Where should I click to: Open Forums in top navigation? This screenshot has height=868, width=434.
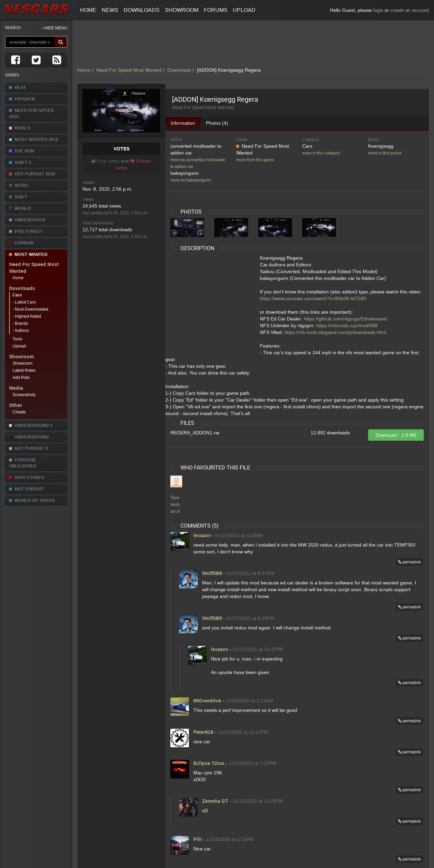click(x=216, y=10)
